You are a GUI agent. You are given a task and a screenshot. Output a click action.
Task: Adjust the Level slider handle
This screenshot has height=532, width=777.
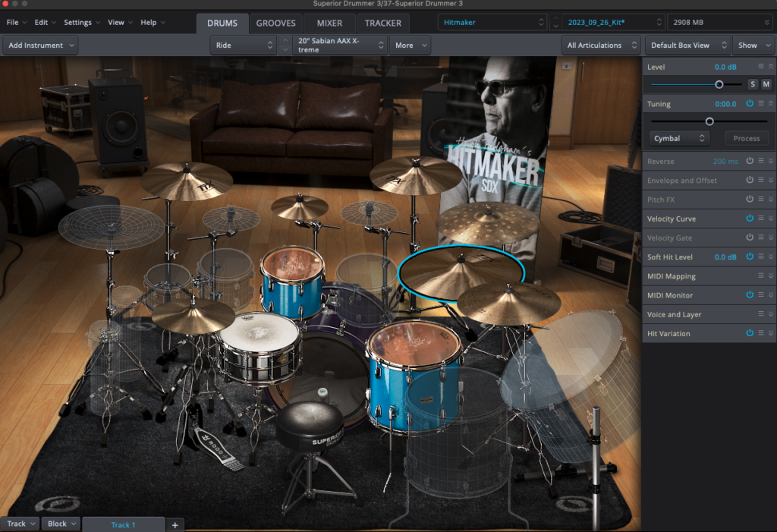pos(719,84)
